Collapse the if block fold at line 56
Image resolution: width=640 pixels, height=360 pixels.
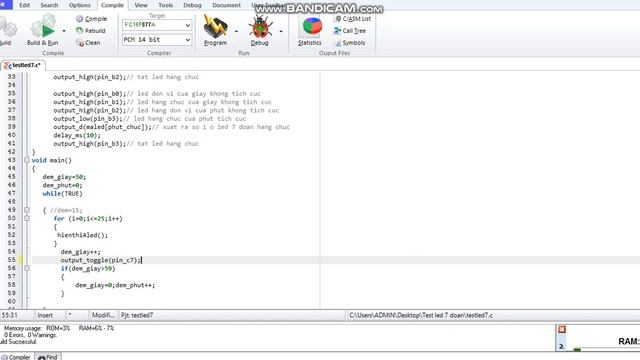pos(27,268)
